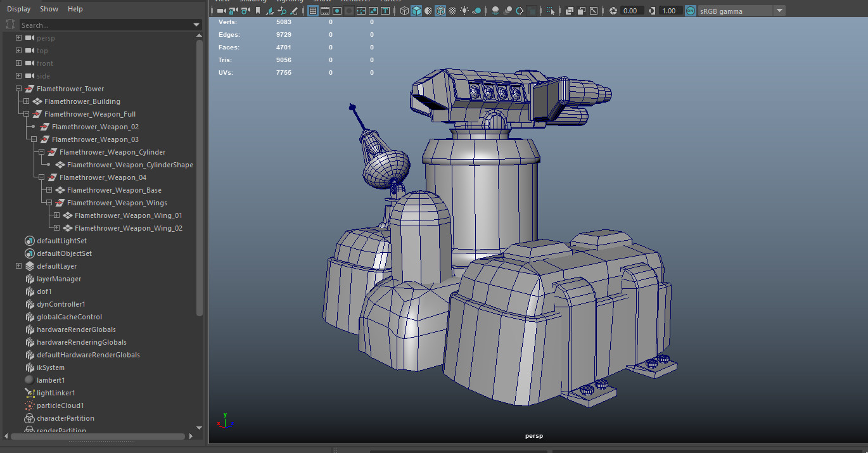Select the lambert1 material node
868x453 pixels.
pyautogui.click(x=51, y=380)
